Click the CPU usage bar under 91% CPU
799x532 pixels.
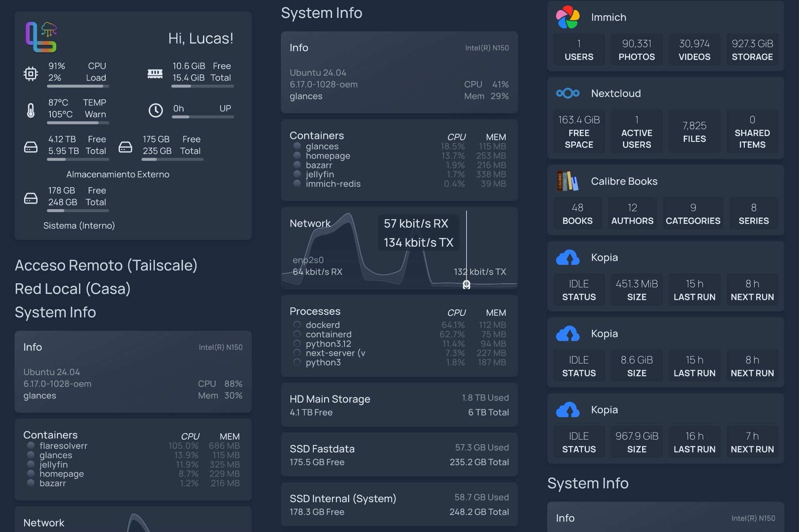coord(78,86)
